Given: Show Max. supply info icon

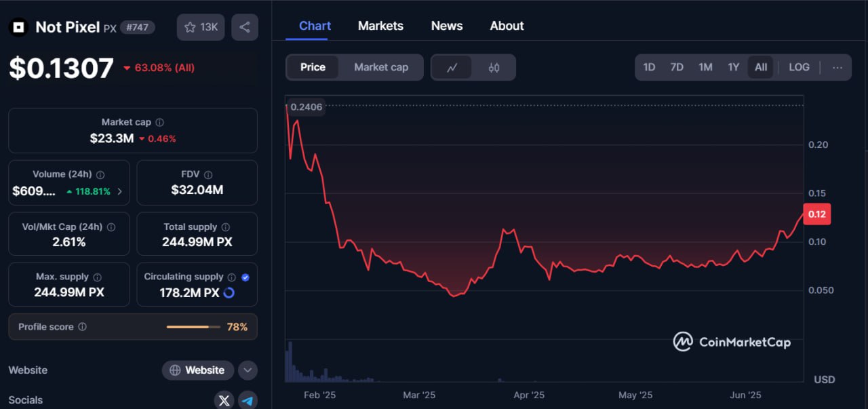Looking at the screenshot, I should pos(97,277).
